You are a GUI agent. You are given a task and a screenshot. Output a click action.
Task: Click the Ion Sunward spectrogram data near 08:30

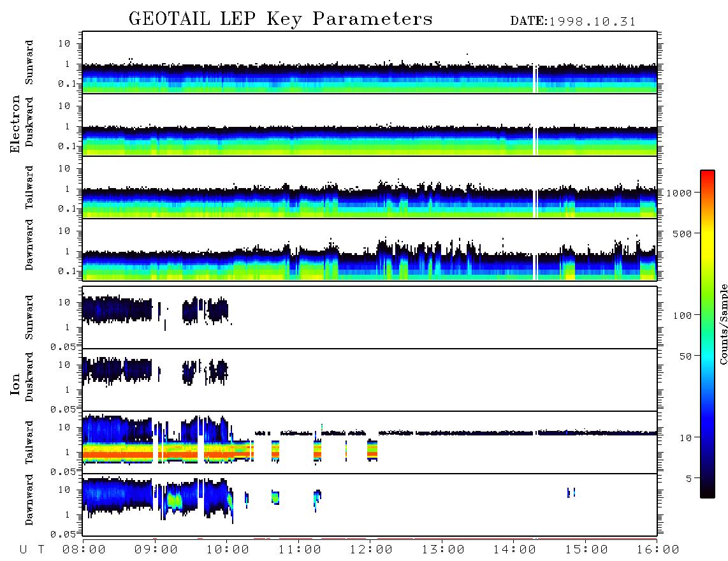[118, 309]
